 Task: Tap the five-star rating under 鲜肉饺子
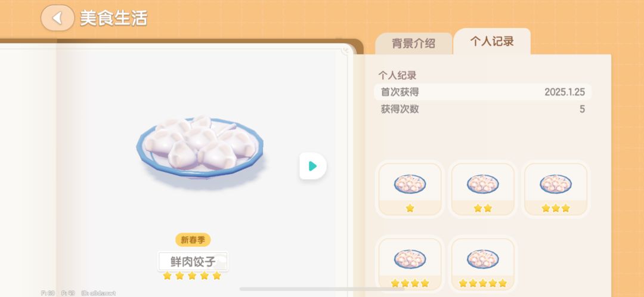tap(192, 276)
